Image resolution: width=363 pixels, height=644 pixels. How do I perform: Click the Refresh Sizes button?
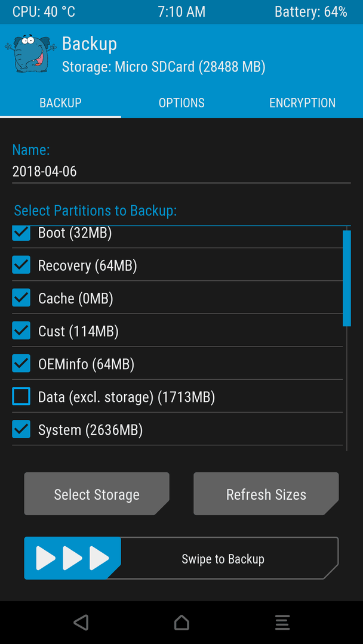(266, 494)
